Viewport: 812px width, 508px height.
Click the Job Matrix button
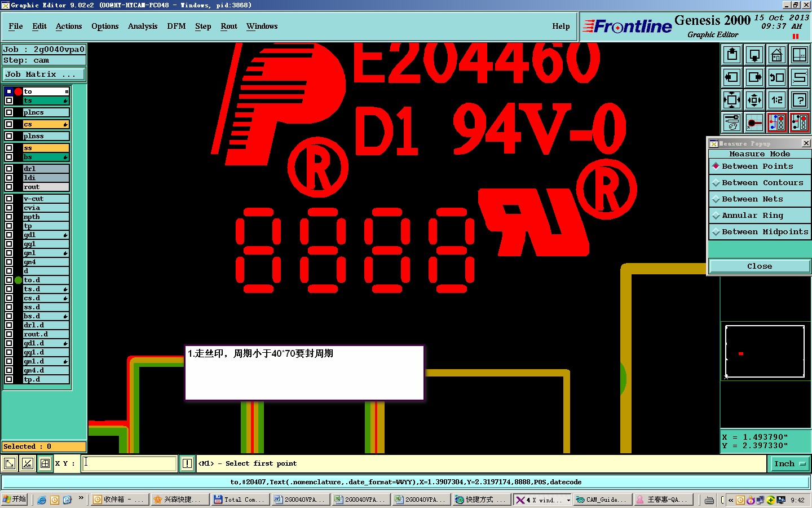[x=44, y=75]
